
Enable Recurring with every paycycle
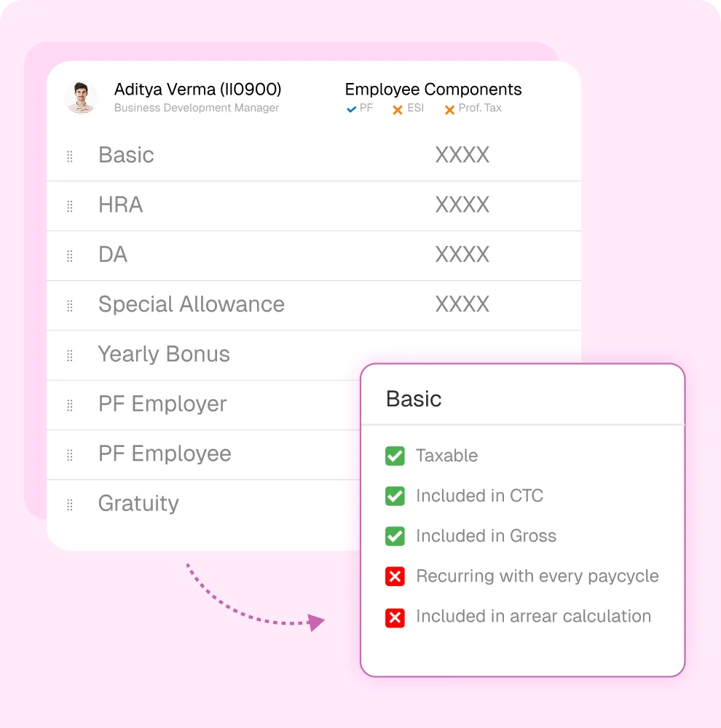[x=395, y=576]
